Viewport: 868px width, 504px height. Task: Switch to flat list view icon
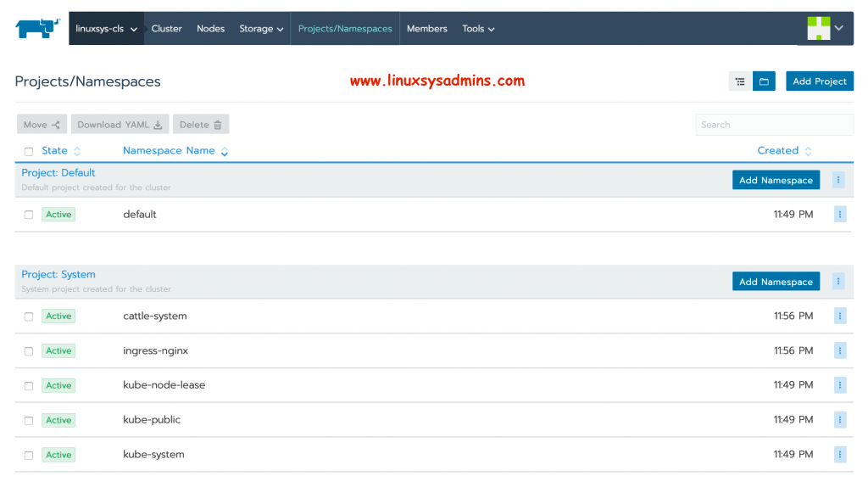click(740, 81)
